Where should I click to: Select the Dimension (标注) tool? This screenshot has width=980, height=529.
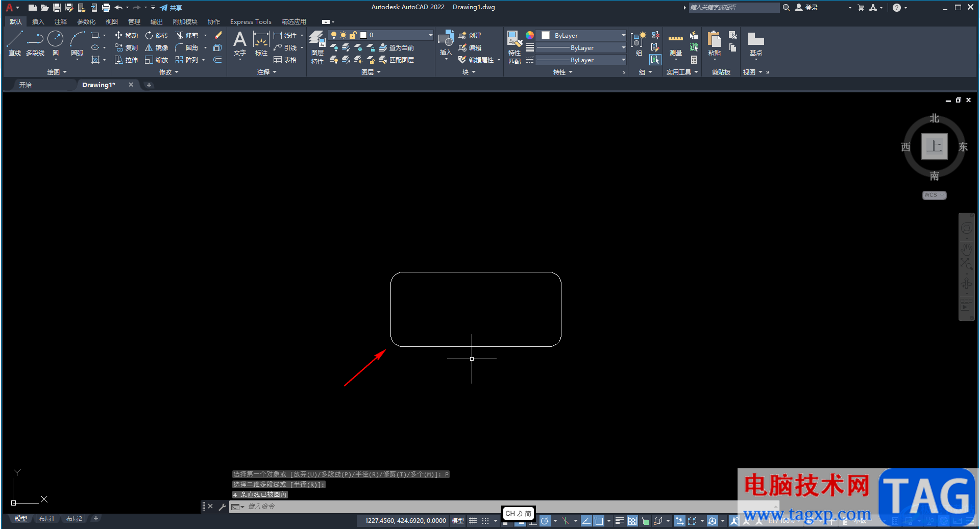[261, 43]
